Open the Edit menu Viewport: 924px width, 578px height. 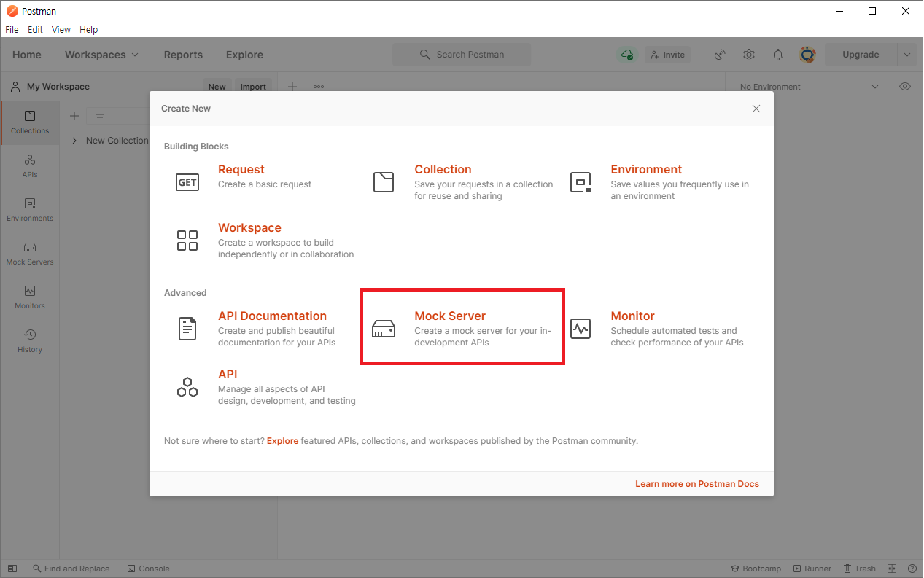coord(35,30)
